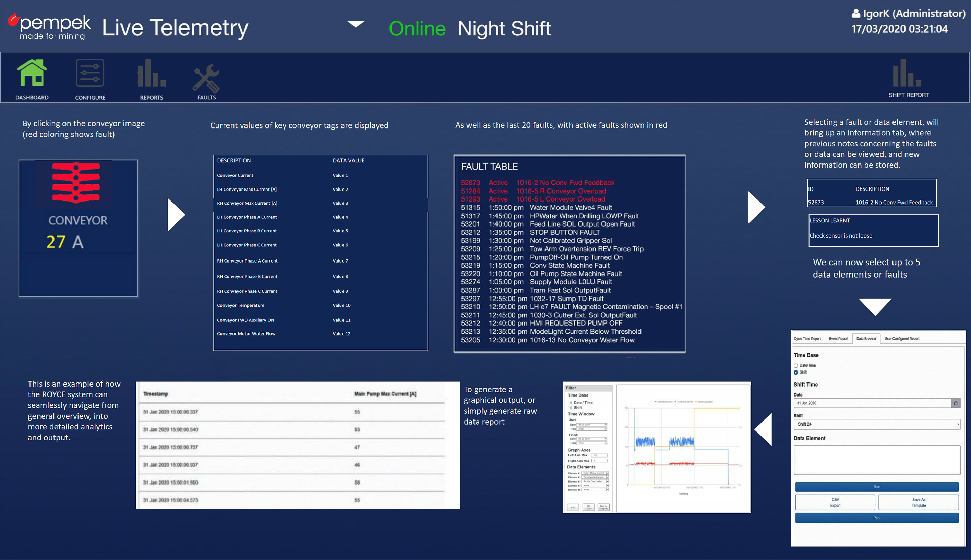Click the Run button

coord(876,487)
